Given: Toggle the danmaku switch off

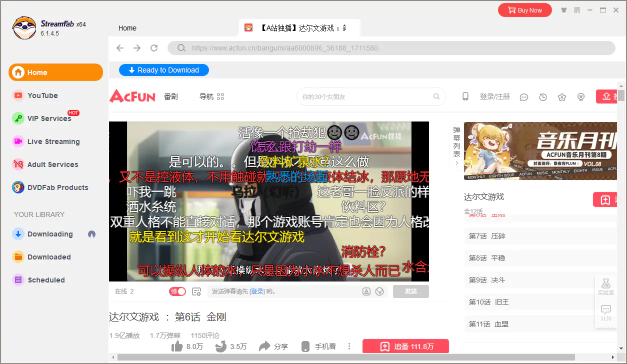Looking at the screenshot, I should tap(177, 291).
